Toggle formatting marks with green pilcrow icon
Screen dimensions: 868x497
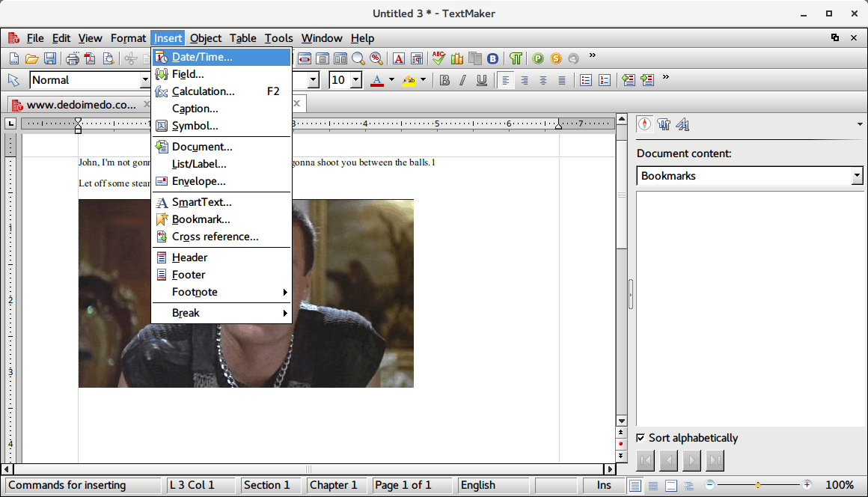click(x=516, y=58)
